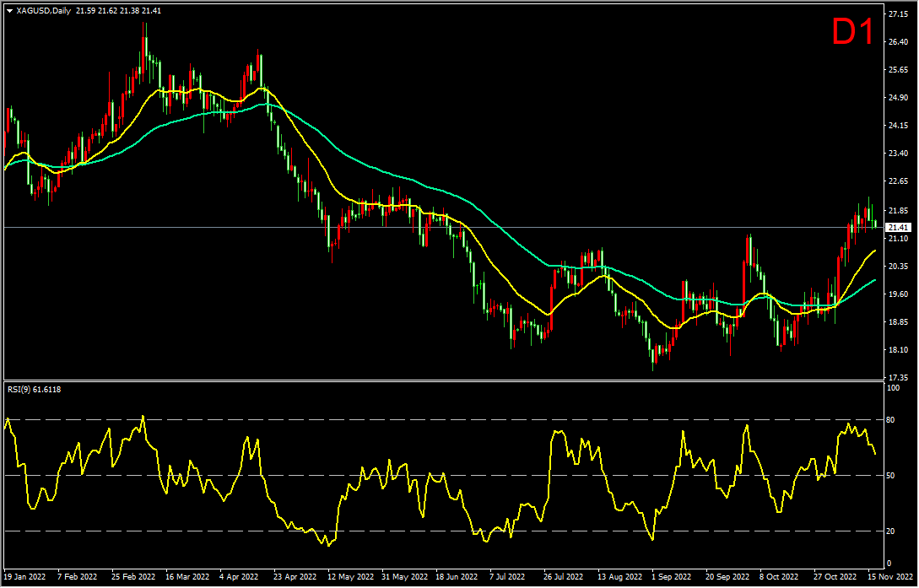Click the RSI(9) 61.6118 indicator label

pyautogui.click(x=34, y=390)
